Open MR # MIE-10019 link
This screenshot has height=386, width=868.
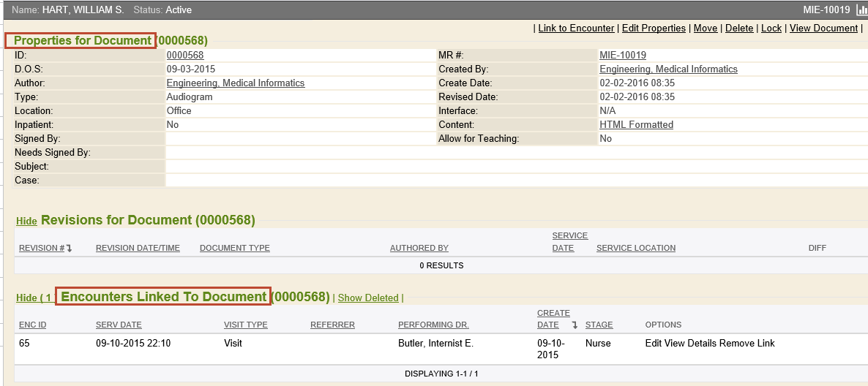coord(622,56)
